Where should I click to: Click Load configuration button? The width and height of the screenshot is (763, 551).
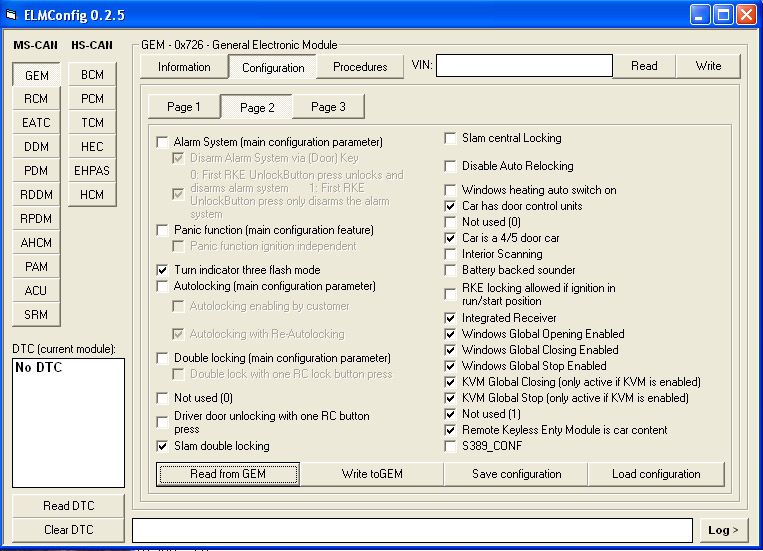tap(656, 474)
